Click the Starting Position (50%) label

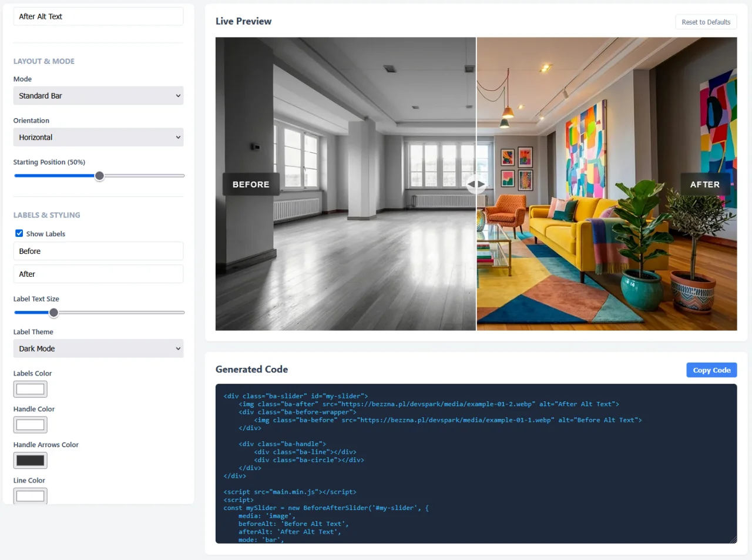click(x=49, y=162)
